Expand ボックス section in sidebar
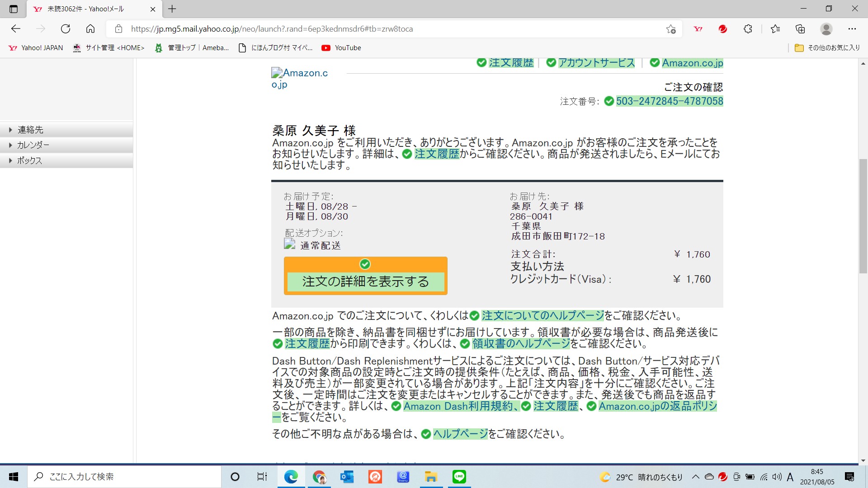This screenshot has width=868, height=488. (66, 160)
